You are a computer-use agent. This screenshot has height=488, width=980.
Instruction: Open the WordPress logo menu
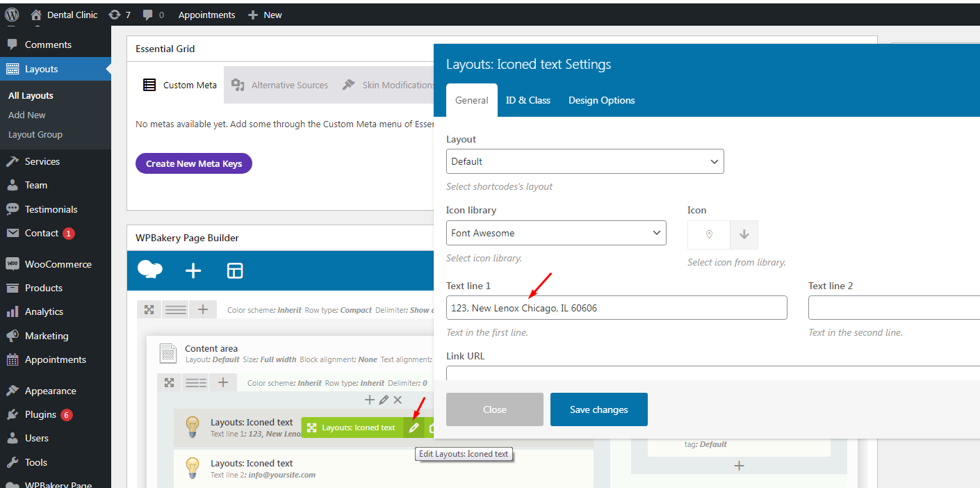click(11, 14)
